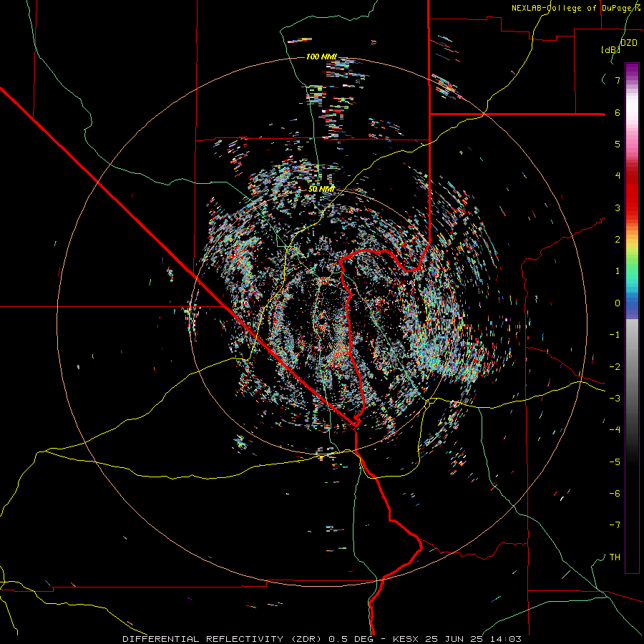Click the '-3' value on the color scale
The height and width of the screenshot is (644, 644).
point(615,399)
